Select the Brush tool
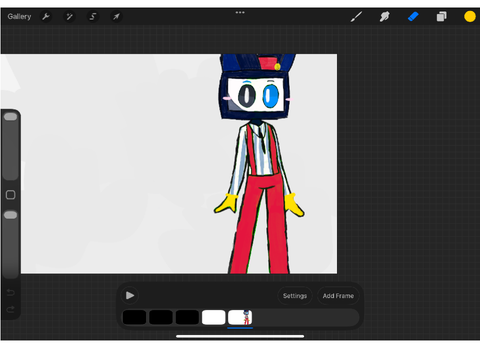Viewport: 480px width, 360px height. (356, 16)
